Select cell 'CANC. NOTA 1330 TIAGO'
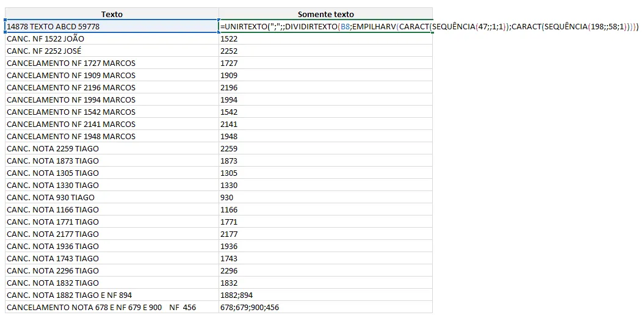644x315 pixels. (112, 185)
